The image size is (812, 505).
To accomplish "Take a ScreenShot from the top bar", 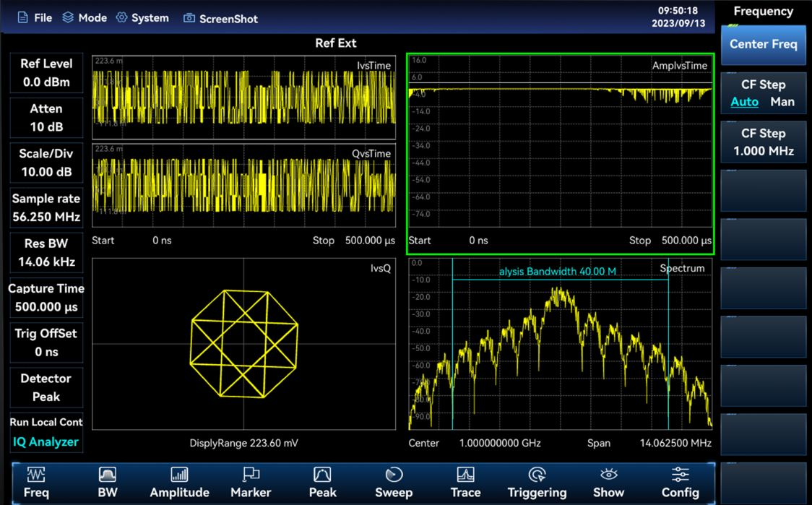I will point(220,19).
